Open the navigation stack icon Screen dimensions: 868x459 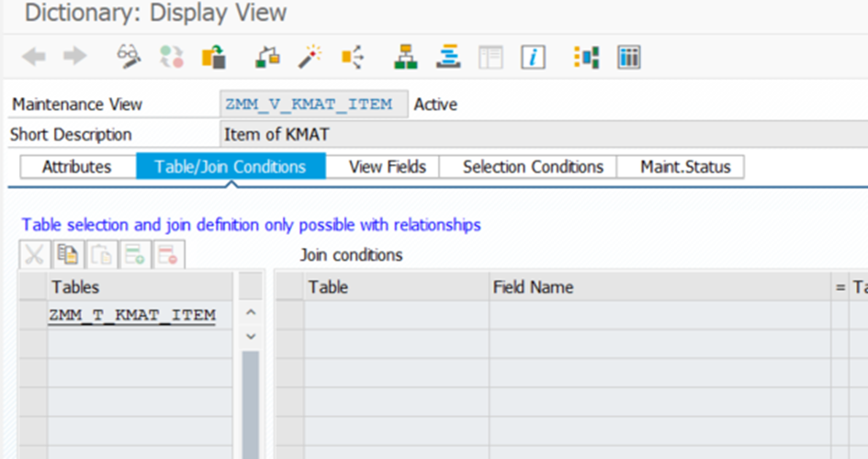point(447,57)
